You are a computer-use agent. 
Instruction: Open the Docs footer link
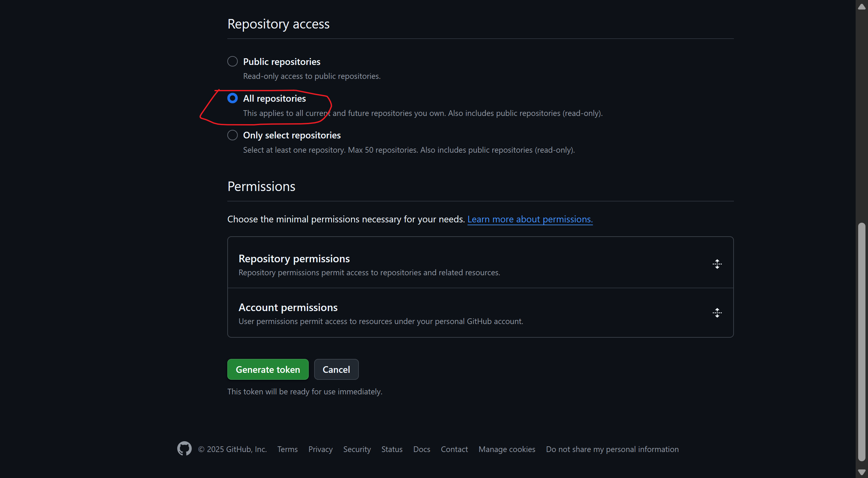click(x=421, y=449)
